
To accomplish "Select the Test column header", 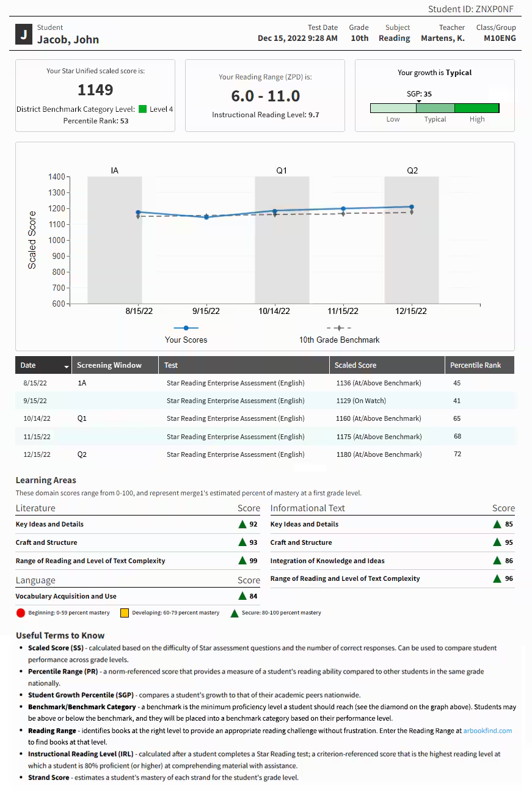I will tap(171, 365).
